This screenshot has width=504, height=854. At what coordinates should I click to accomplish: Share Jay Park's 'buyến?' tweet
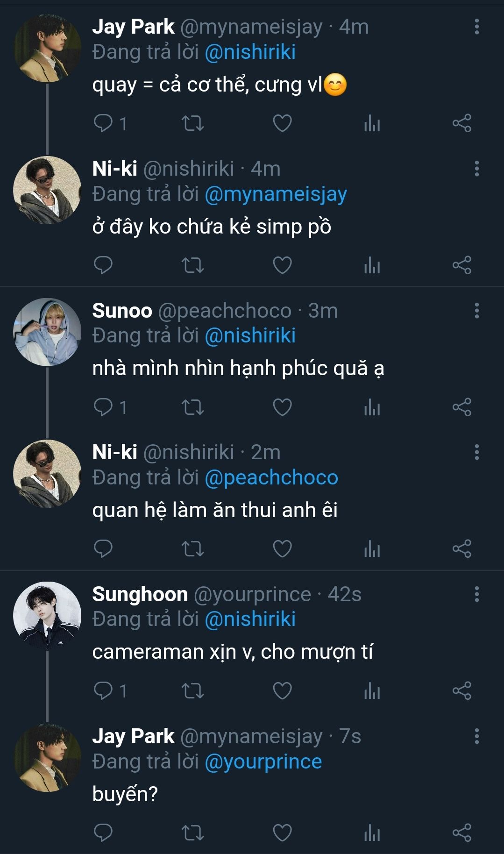461,833
